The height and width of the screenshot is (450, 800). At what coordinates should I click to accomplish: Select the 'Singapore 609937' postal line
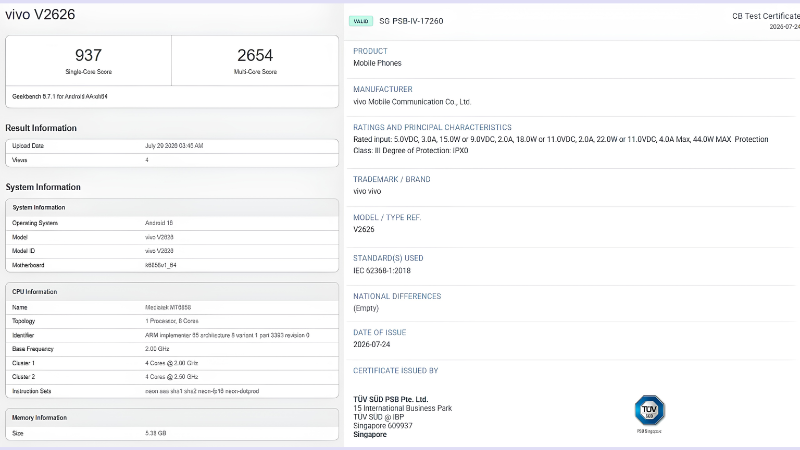pos(383,426)
